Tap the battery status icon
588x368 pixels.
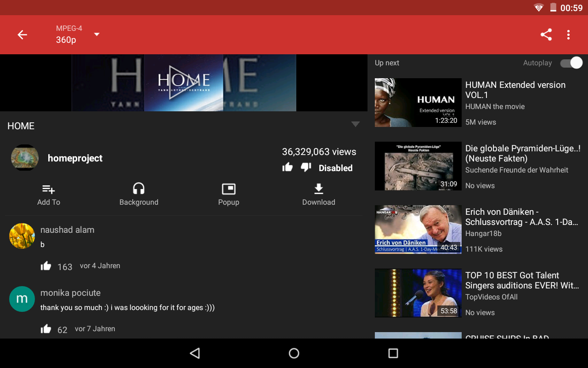553,7
